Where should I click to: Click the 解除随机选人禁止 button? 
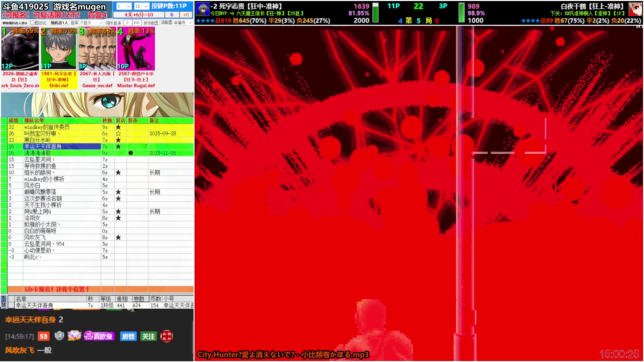(15, 23)
